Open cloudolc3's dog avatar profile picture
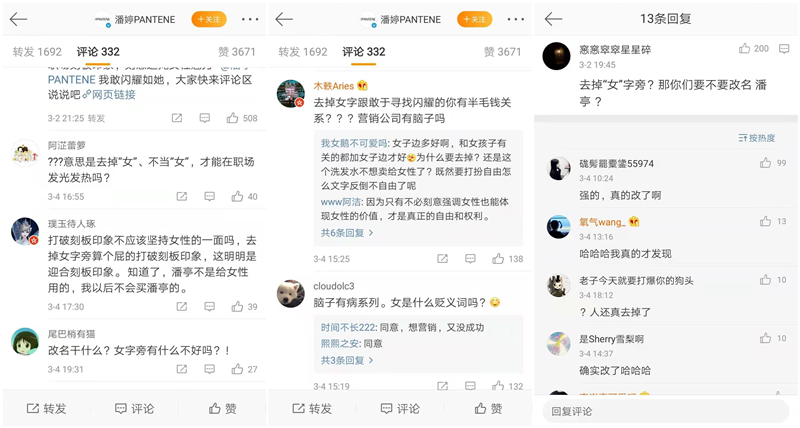Viewport: 800px width, 428px height. [x=291, y=293]
